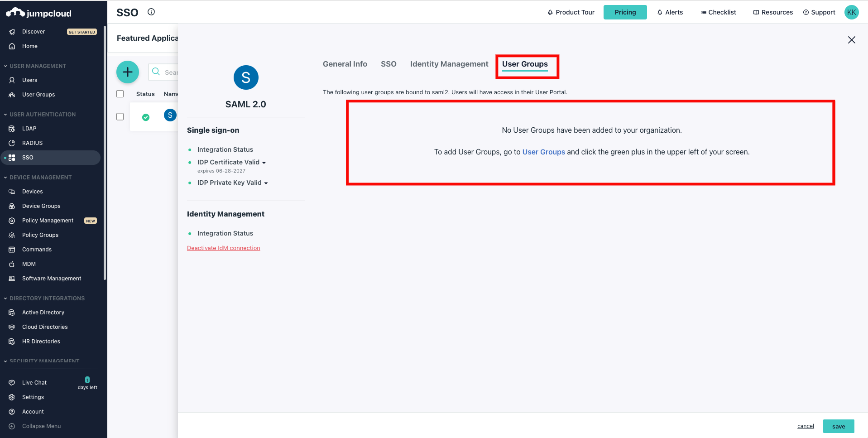This screenshot has height=438, width=868.
Task: Toggle the select-all applications checkbox
Action: pyautogui.click(x=120, y=94)
